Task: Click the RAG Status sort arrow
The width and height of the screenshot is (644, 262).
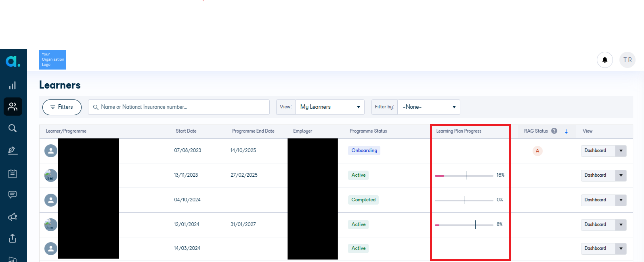Action: pyautogui.click(x=566, y=131)
